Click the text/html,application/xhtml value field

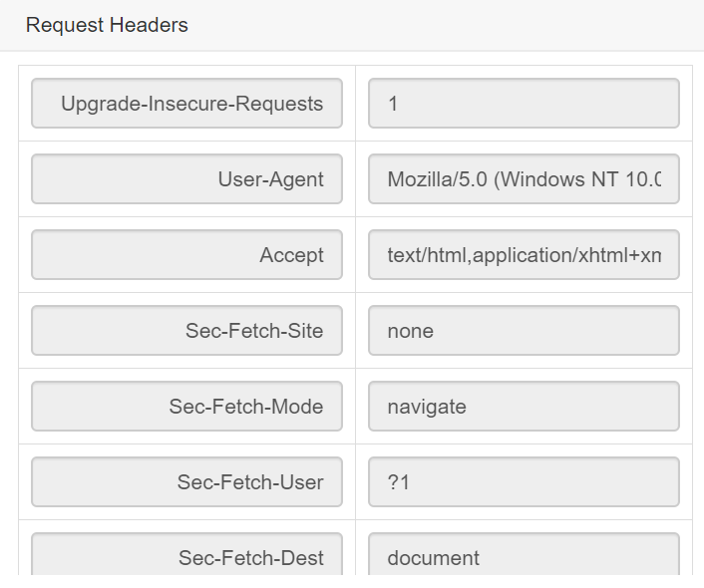[x=524, y=255]
